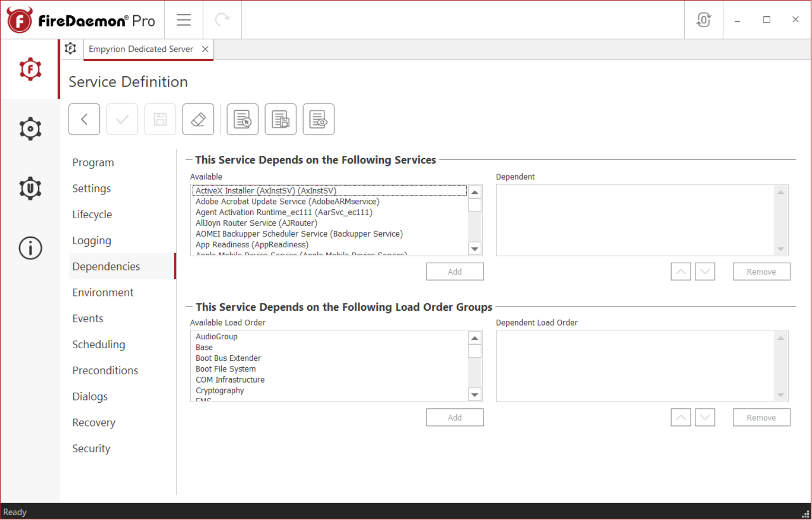812x520 pixels.
Task: Click the Session 0 switch icon
Action: tap(704, 20)
